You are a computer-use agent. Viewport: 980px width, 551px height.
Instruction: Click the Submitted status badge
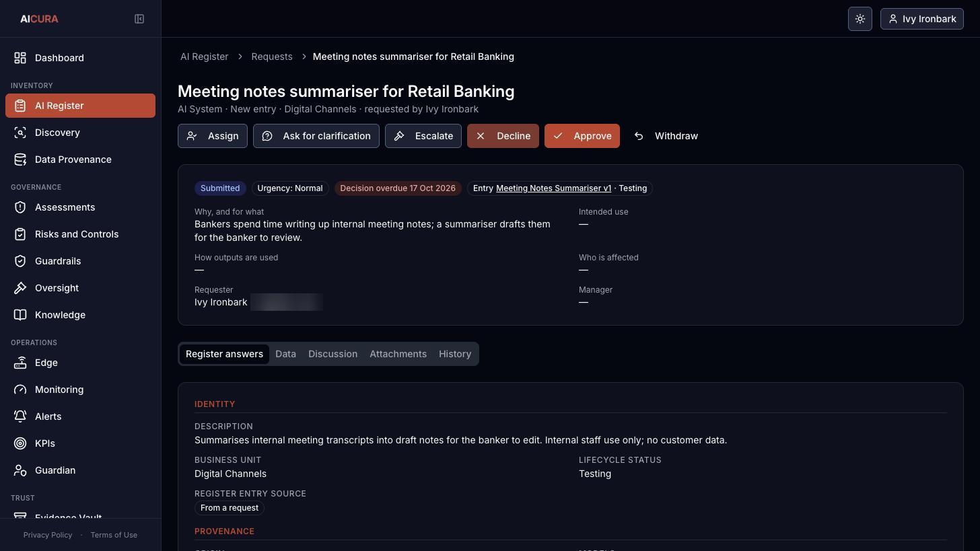(x=220, y=188)
